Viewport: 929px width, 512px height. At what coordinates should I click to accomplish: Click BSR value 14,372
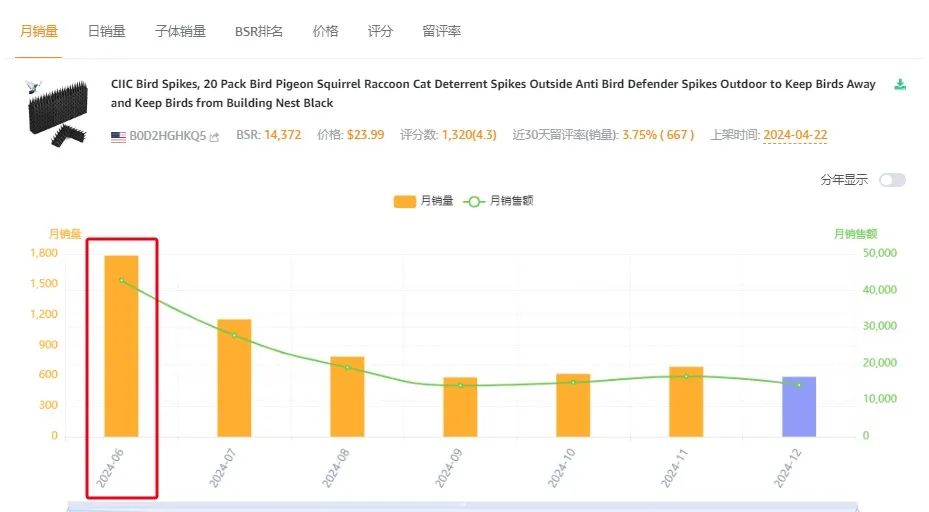point(283,135)
